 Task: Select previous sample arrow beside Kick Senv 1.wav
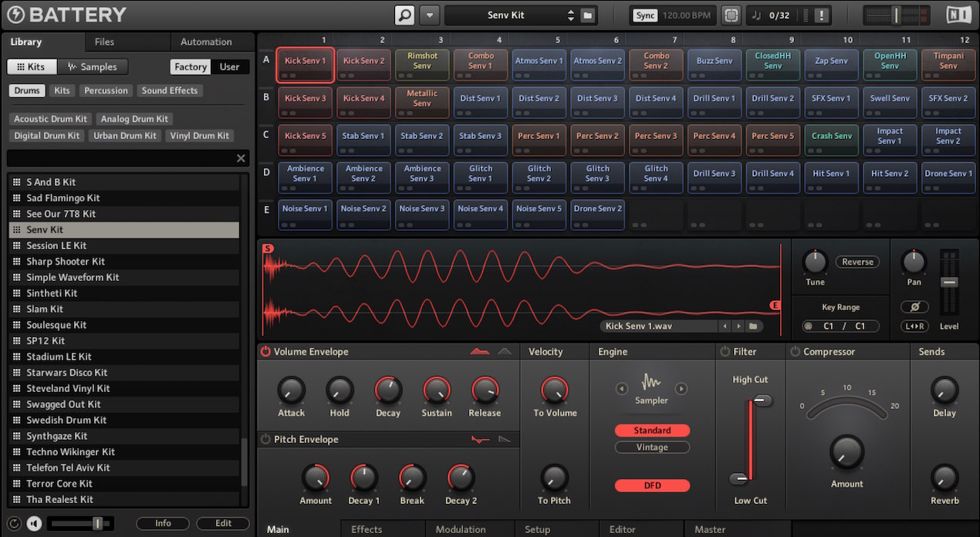[725, 326]
